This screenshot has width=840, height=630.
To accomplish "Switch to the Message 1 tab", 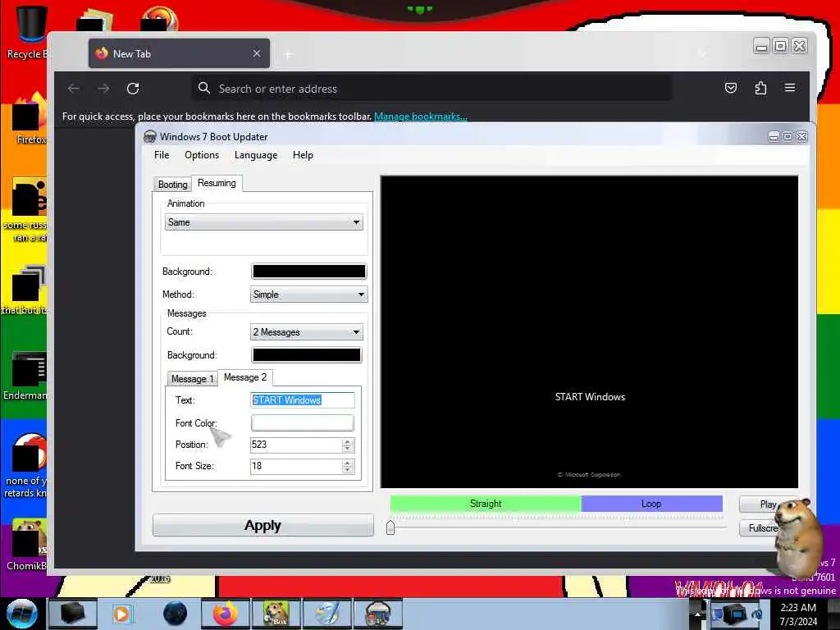I will pyautogui.click(x=192, y=379).
